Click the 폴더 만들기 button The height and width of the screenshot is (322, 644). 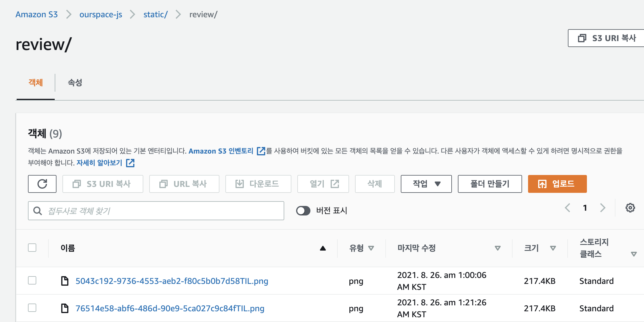[490, 184]
